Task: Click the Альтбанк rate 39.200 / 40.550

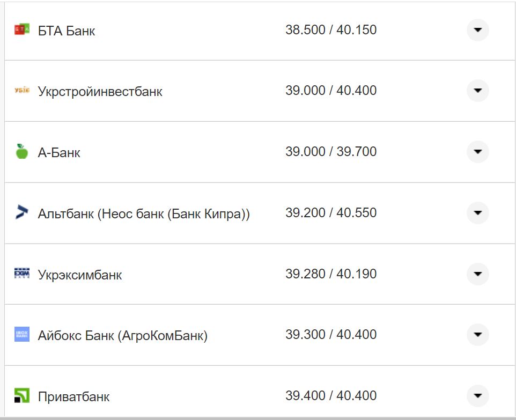Action: click(331, 213)
